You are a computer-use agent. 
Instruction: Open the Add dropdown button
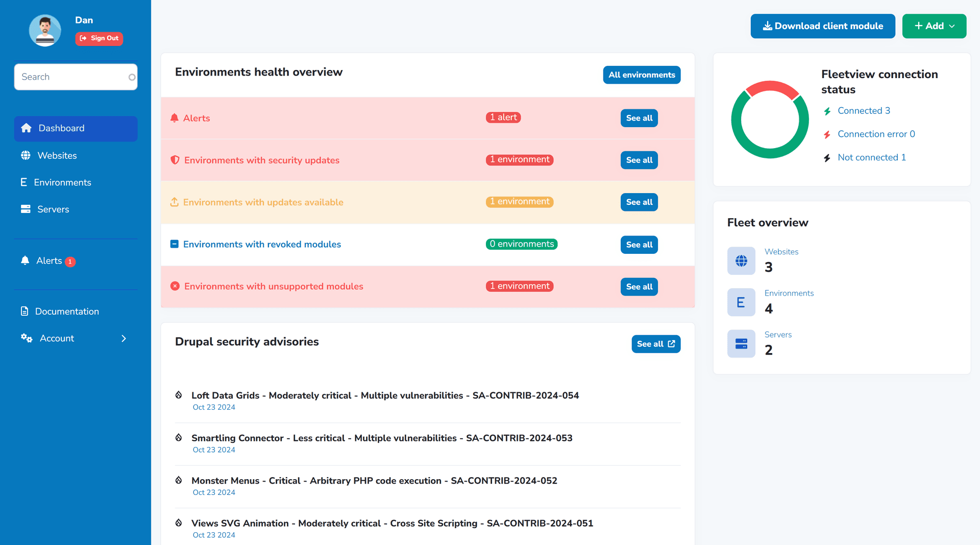coord(934,26)
